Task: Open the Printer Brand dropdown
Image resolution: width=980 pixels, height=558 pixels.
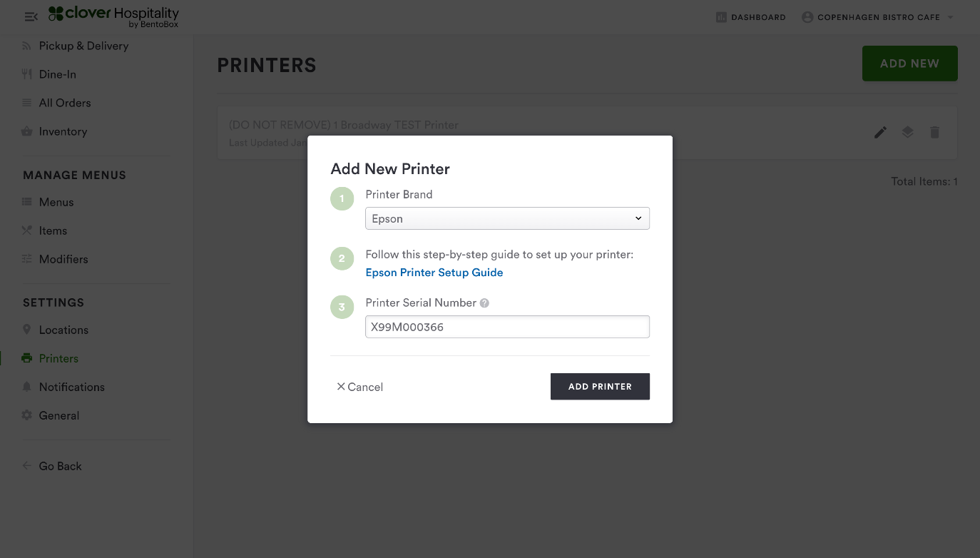Action: click(507, 218)
